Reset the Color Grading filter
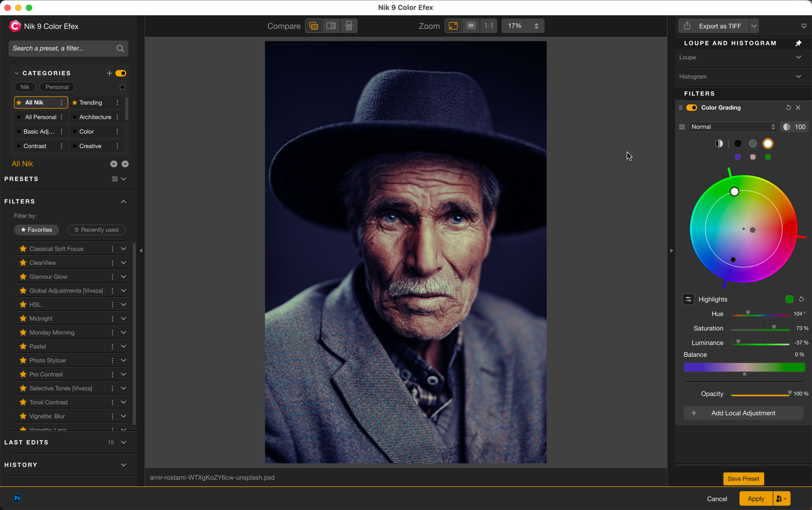 788,107
